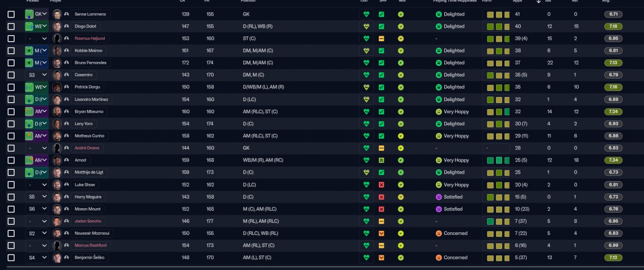This screenshot has height=270, width=644.
Task: Click Benjamin Šeško's 7.12 average rating
Action: [613, 257]
